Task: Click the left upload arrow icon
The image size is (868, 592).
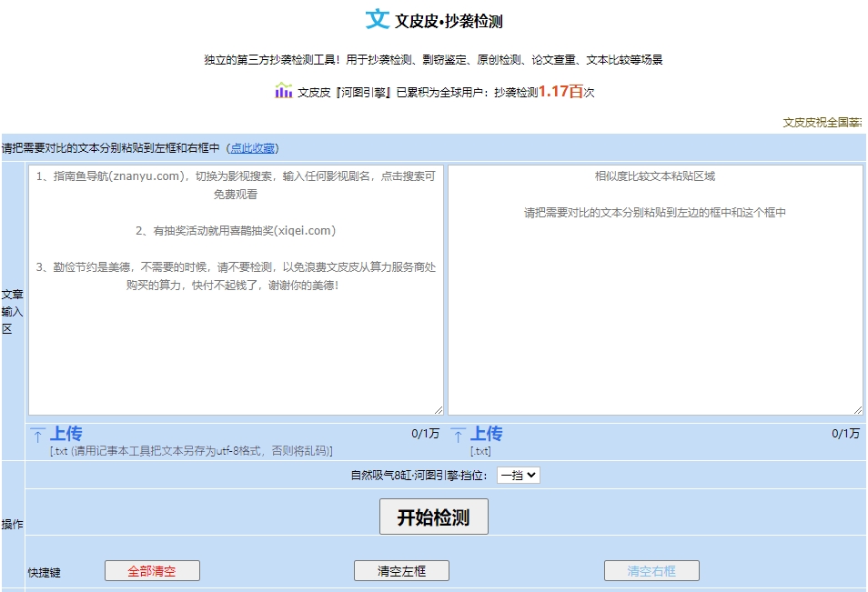Action: tap(37, 435)
